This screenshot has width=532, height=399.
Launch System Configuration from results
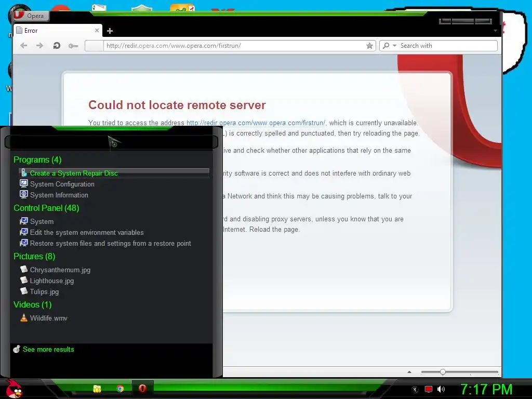click(62, 184)
